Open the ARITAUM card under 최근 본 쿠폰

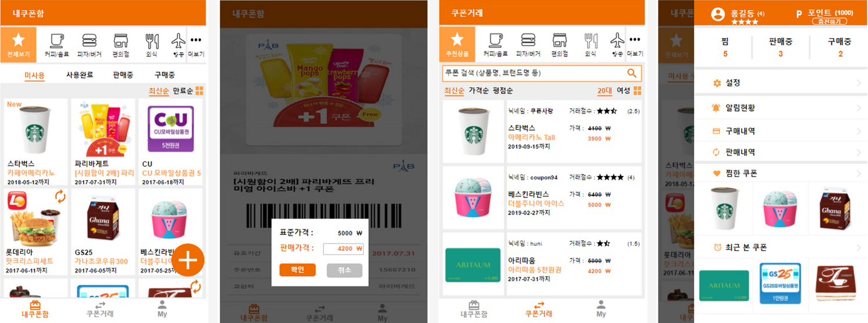click(x=724, y=286)
